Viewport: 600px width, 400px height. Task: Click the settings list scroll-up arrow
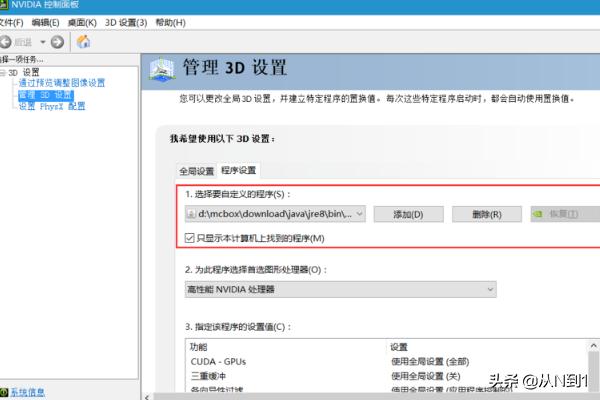[x=593, y=346]
